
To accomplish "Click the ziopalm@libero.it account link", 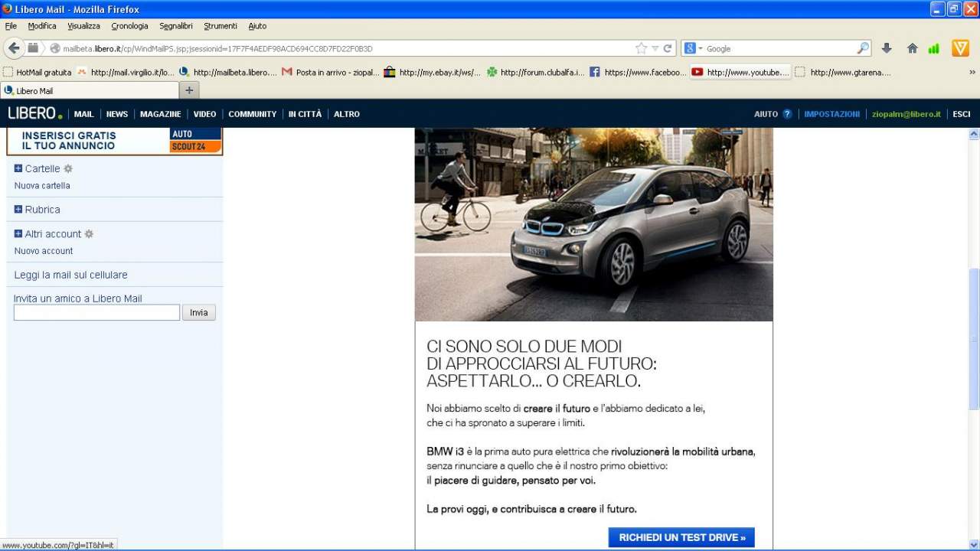I will [x=906, y=114].
